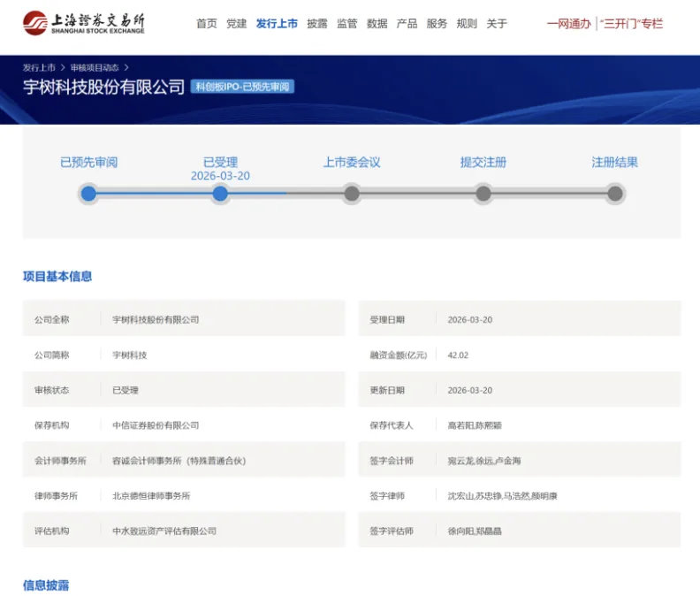
Task: Click the 融资金额(亿元) field label
Action: [x=399, y=355]
